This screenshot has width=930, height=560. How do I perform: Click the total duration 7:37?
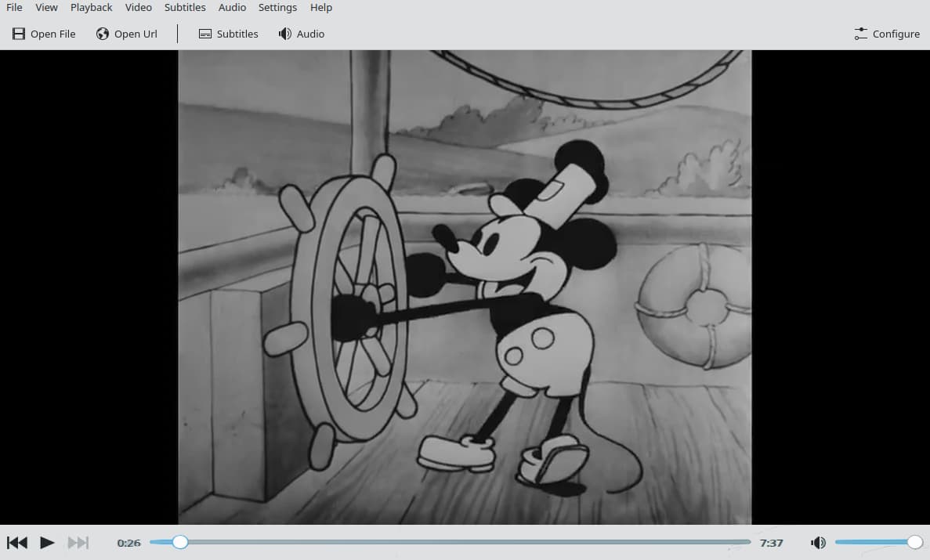coord(771,543)
